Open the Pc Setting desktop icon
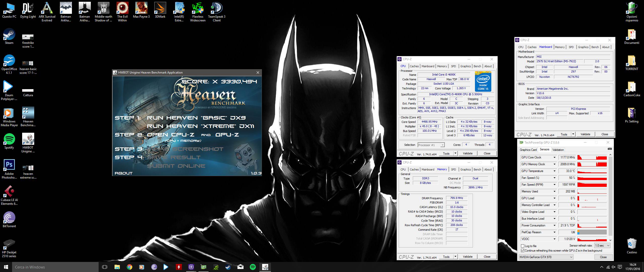Image resolution: width=644 pixels, height=272 pixels. [x=632, y=115]
